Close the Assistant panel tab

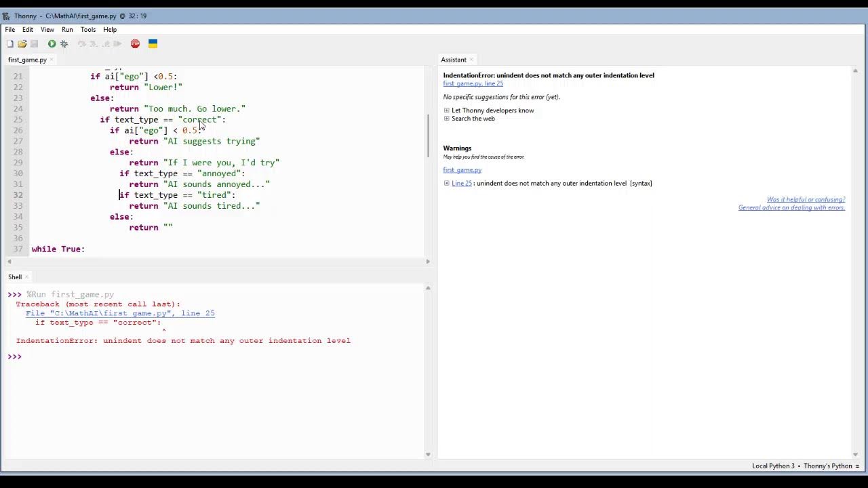click(x=472, y=60)
